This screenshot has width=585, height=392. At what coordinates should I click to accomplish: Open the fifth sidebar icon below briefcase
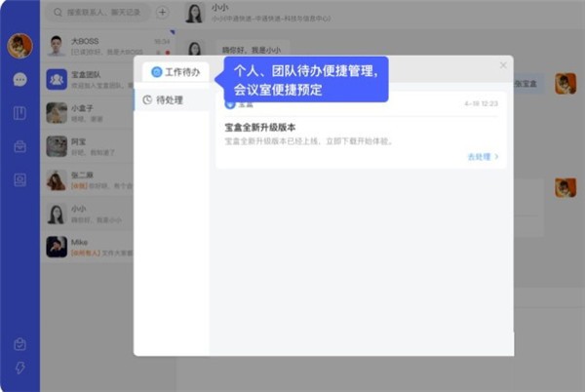pyautogui.click(x=19, y=179)
